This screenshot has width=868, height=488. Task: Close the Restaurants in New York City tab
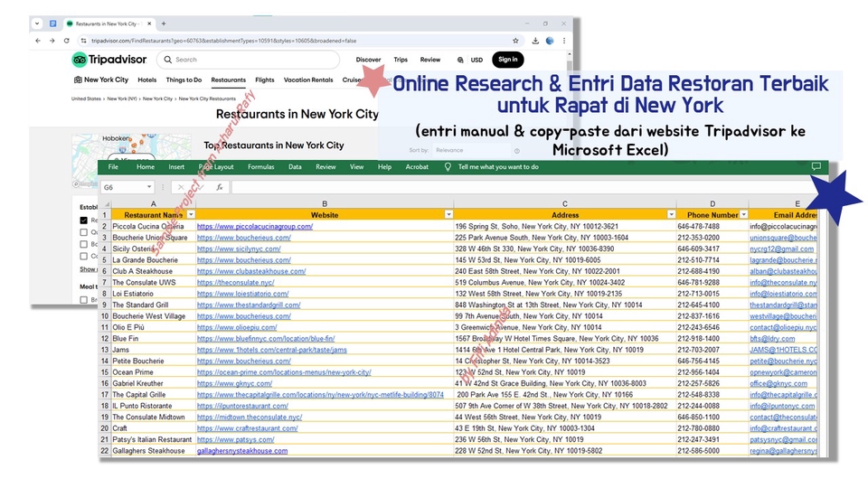149,23
